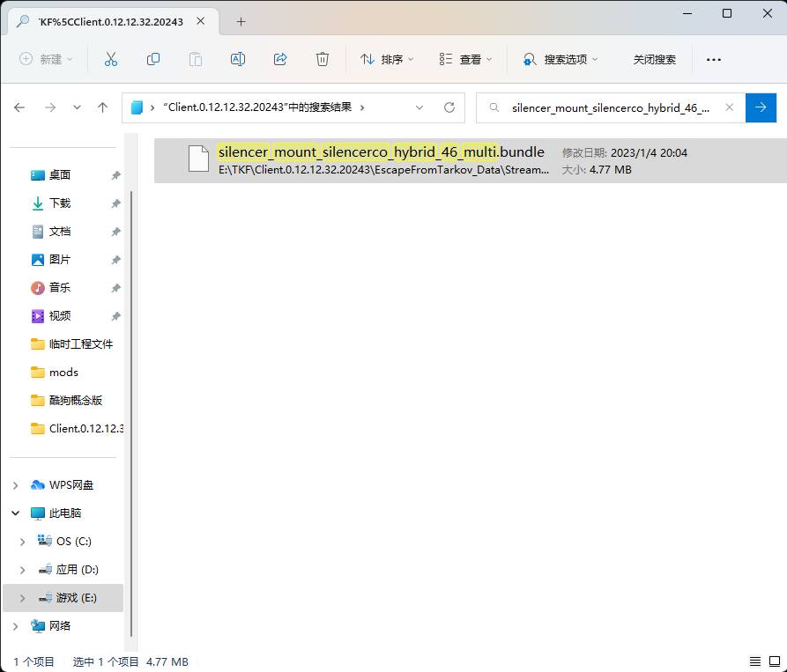Open 桌面 in quick access

(x=60, y=175)
